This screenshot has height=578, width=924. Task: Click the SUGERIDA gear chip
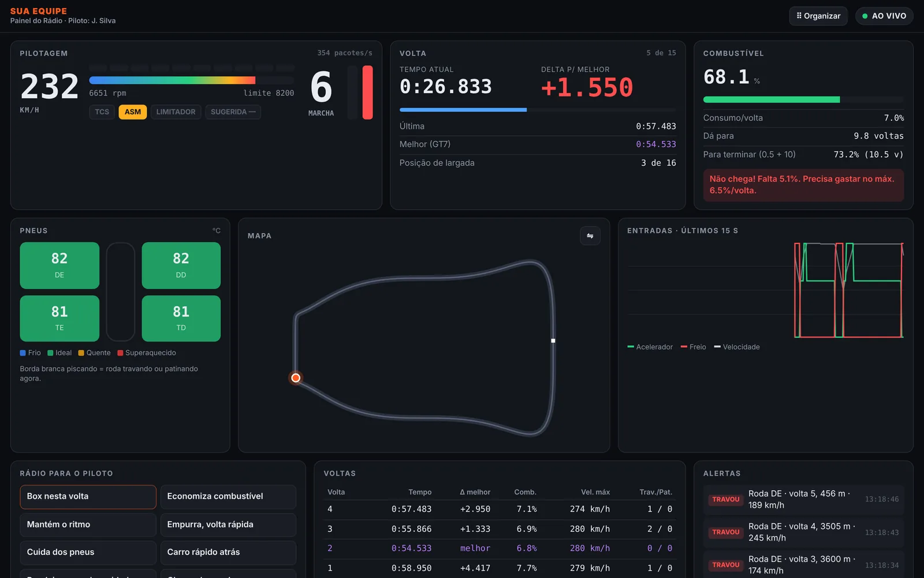[233, 112]
